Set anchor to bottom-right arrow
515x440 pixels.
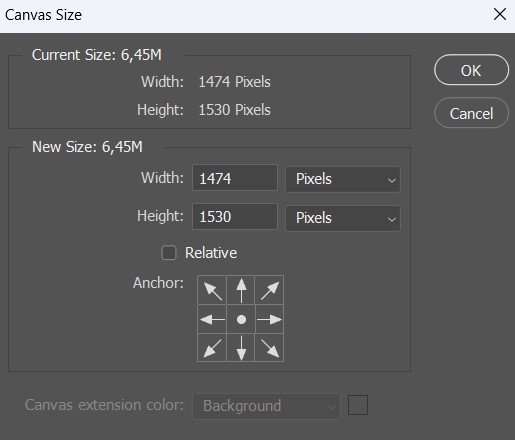point(269,348)
